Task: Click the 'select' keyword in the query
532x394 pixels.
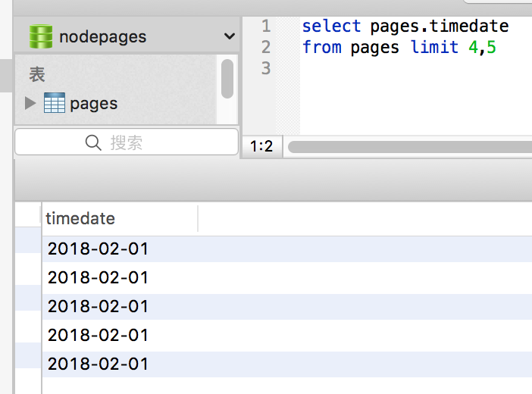Action: pos(331,26)
